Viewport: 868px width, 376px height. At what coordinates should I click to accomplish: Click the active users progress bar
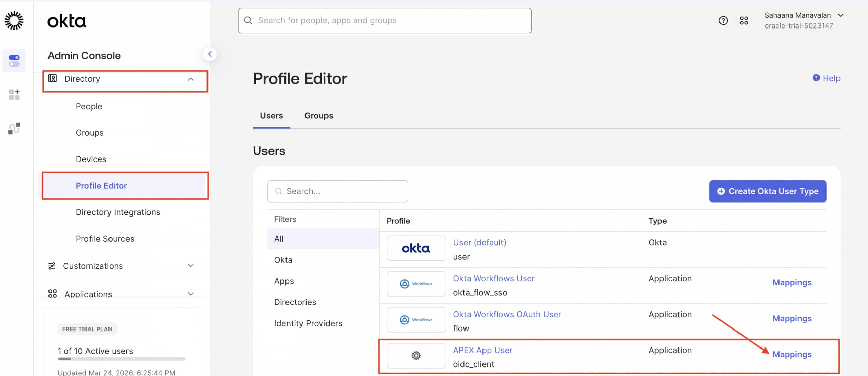tap(121, 359)
